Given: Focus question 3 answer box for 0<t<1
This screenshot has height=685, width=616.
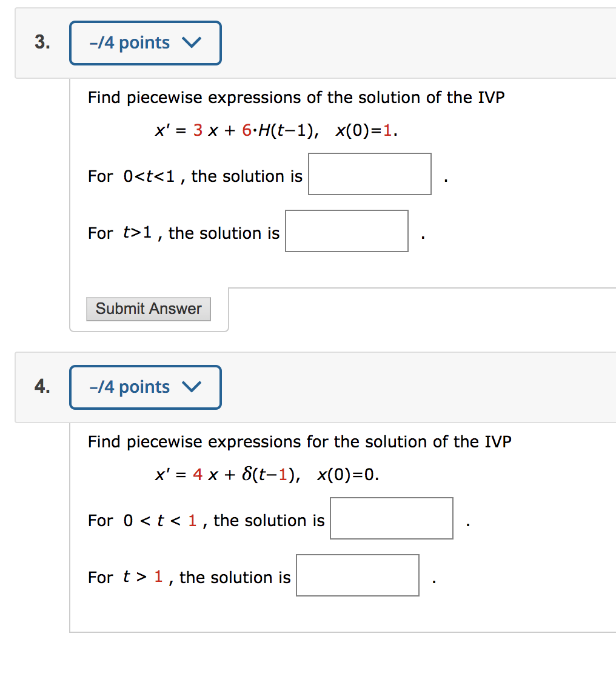Looking at the screenshot, I should tap(370, 174).
